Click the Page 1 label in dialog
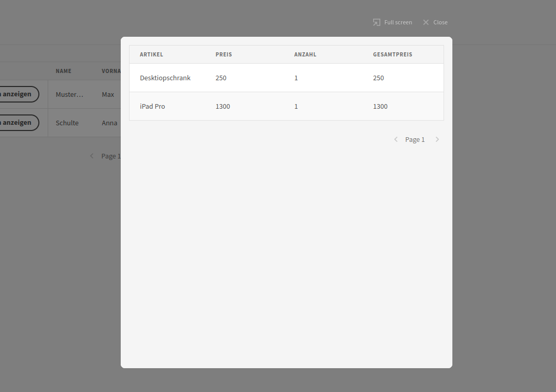This screenshot has height=392, width=556. point(415,139)
